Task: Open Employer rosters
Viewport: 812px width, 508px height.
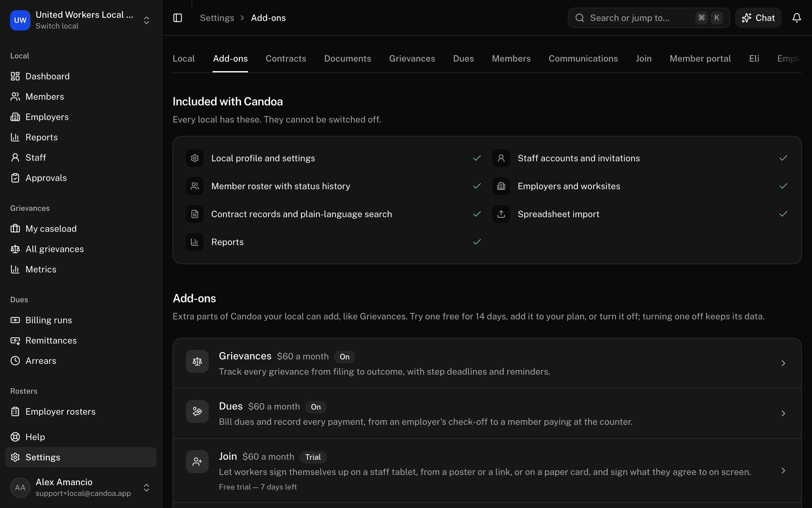Action: click(81, 411)
